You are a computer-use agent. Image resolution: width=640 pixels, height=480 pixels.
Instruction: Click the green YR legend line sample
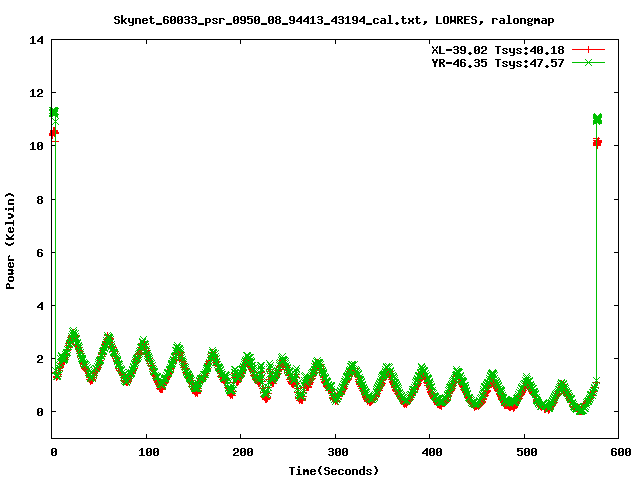coord(588,63)
